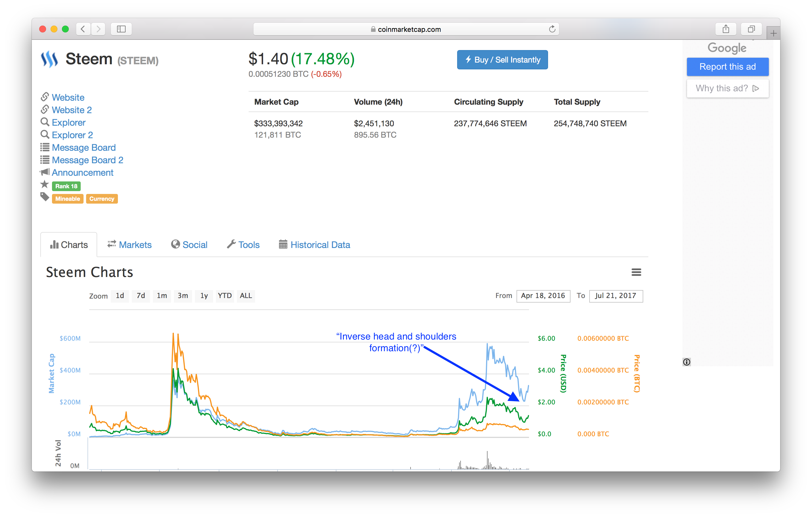Click the Rank 18 badge
Viewport: 812px width, 517px height.
pos(66,186)
